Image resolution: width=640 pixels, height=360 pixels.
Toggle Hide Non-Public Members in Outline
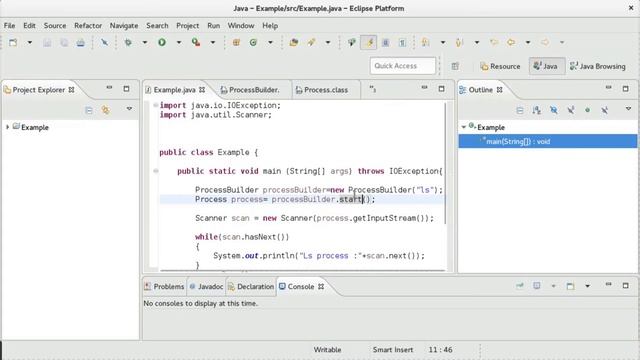[587, 110]
